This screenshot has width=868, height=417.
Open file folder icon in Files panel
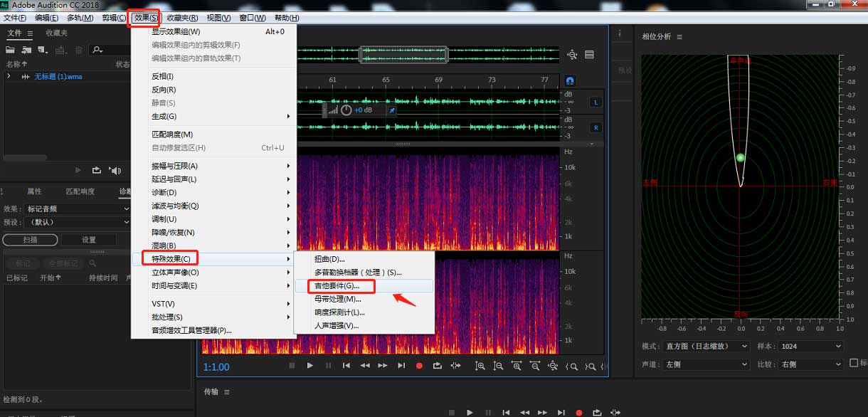[10, 50]
